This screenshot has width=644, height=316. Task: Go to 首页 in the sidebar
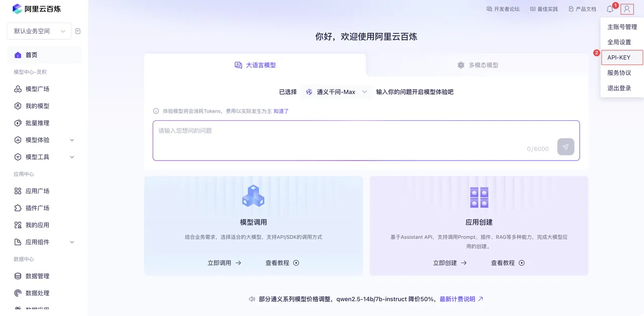[x=44, y=55]
